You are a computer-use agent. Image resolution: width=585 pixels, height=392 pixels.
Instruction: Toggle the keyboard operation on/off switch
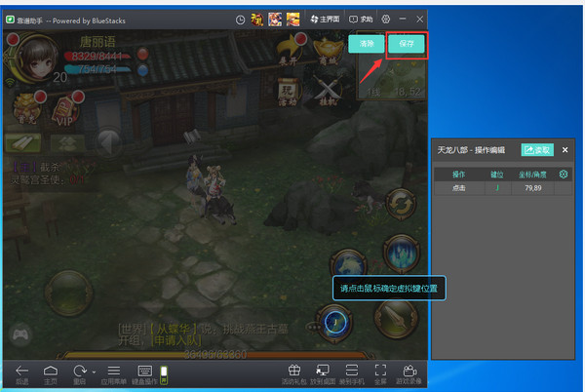(x=164, y=374)
